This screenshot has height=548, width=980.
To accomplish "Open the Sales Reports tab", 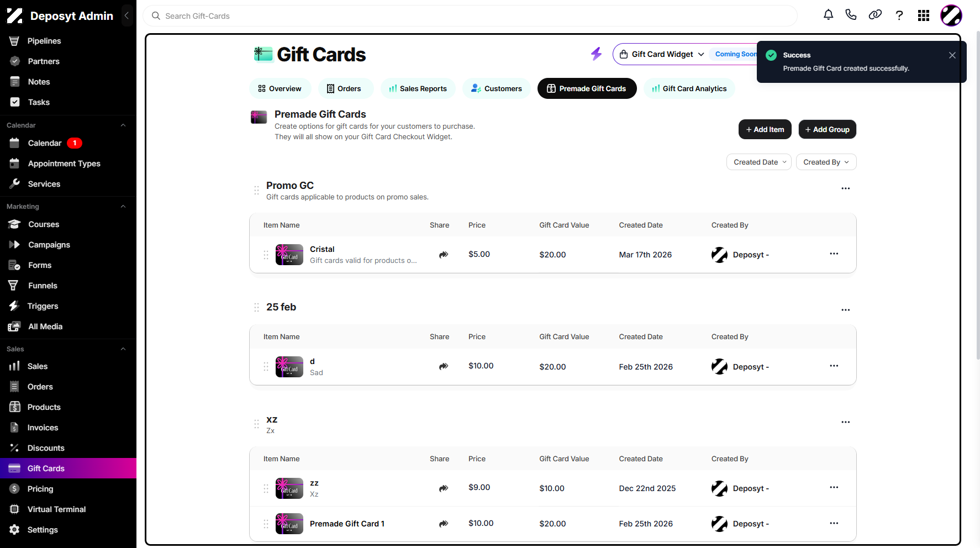I will click(x=418, y=88).
